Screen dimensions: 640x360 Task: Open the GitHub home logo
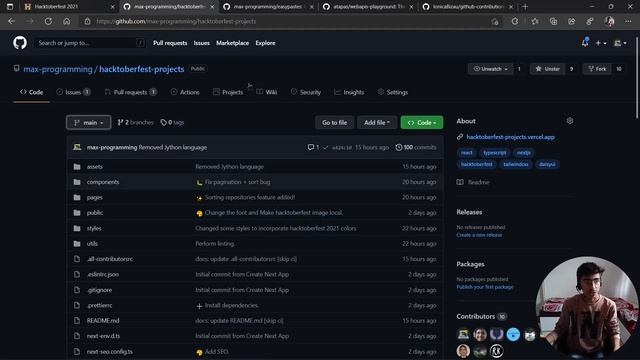(20, 42)
